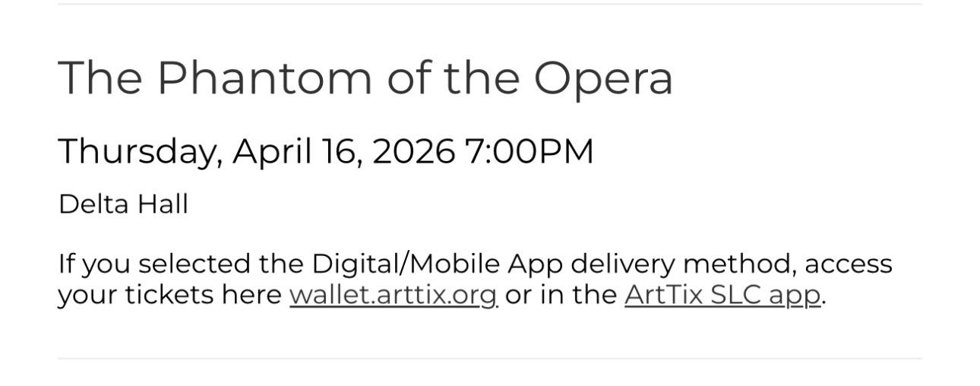Click the text your tickets here
Viewport: 980px width, 386px height.
169,295
